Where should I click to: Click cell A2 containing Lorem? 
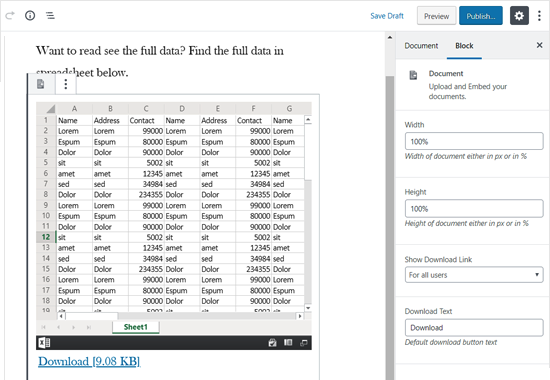coord(74,131)
